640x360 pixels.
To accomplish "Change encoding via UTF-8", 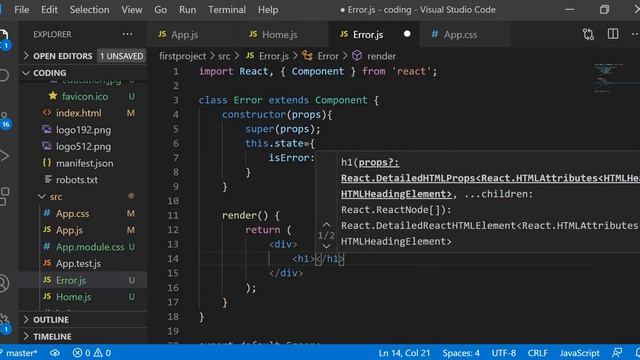I will coord(504,353).
